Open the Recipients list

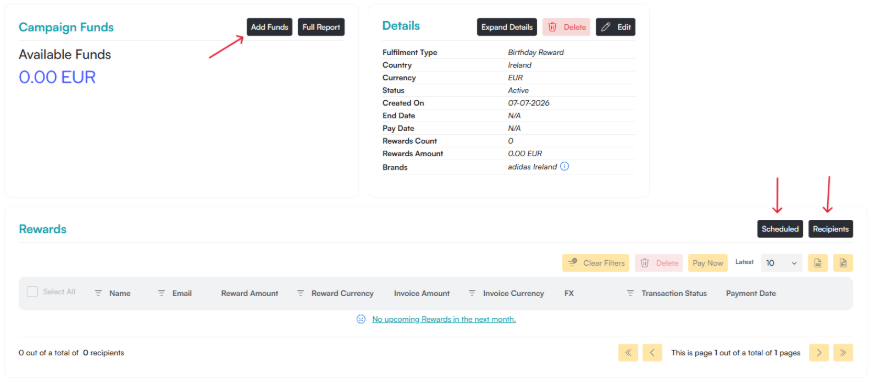pos(831,229)
